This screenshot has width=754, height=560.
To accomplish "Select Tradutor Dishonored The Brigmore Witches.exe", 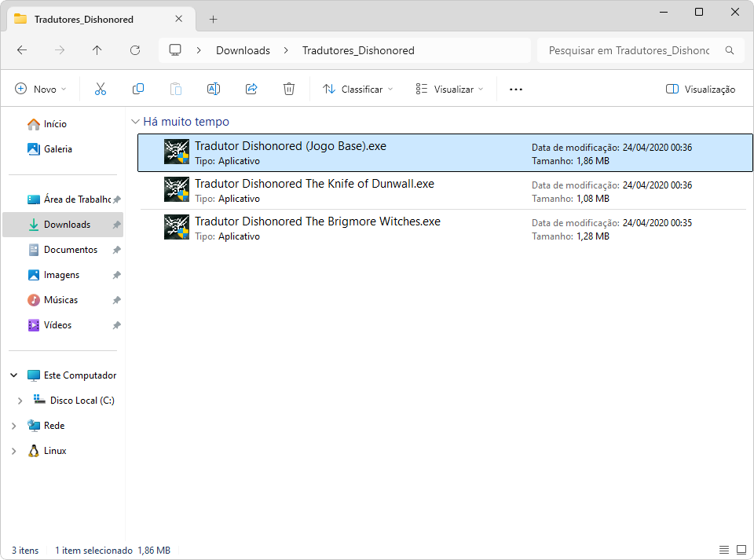I will pyautogui.click(x=317, y=221).
